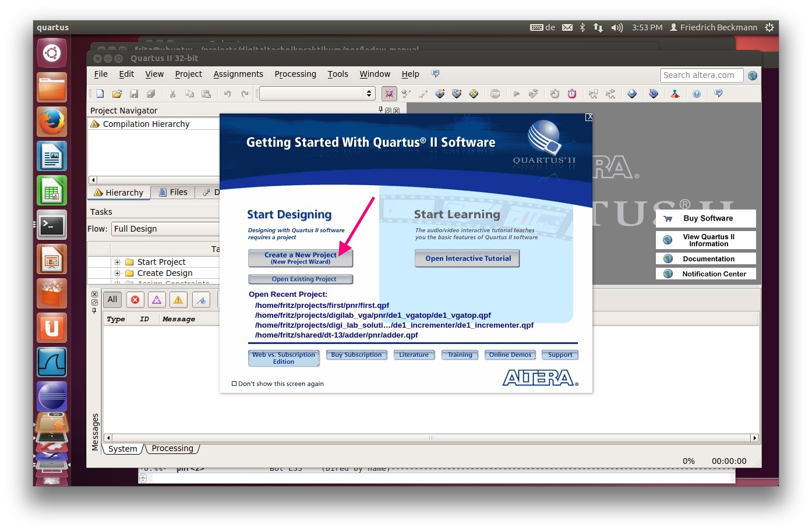This screenshot has width=812, height=532.
Task: Toggle the error messages filter button
Action: tap(135, 300)
